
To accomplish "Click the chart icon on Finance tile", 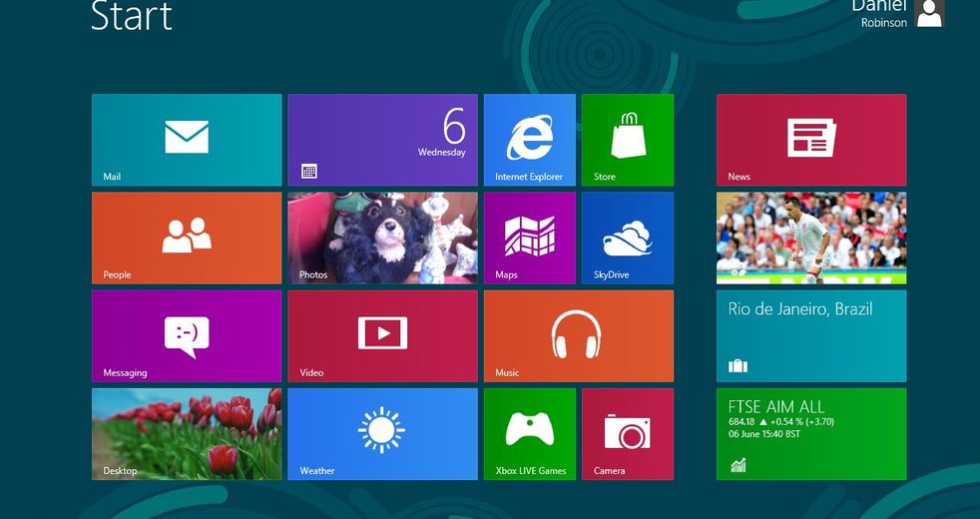I will [738, 464].
